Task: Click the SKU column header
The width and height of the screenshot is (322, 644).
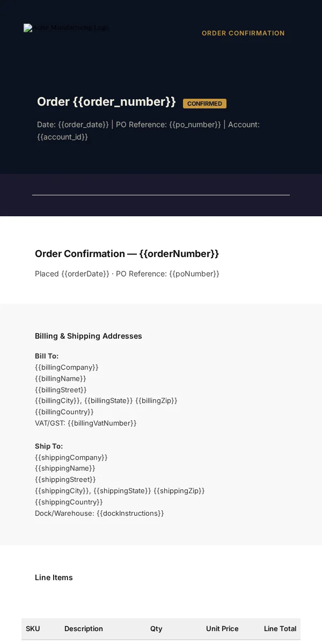Action: (33, 628)
